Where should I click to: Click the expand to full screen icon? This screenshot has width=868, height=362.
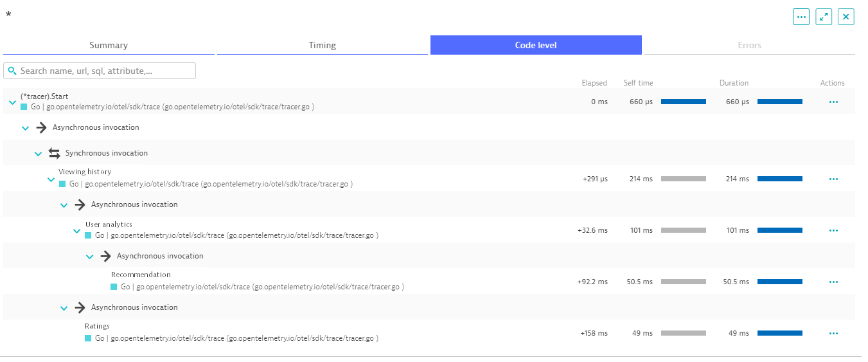point(823,17)
